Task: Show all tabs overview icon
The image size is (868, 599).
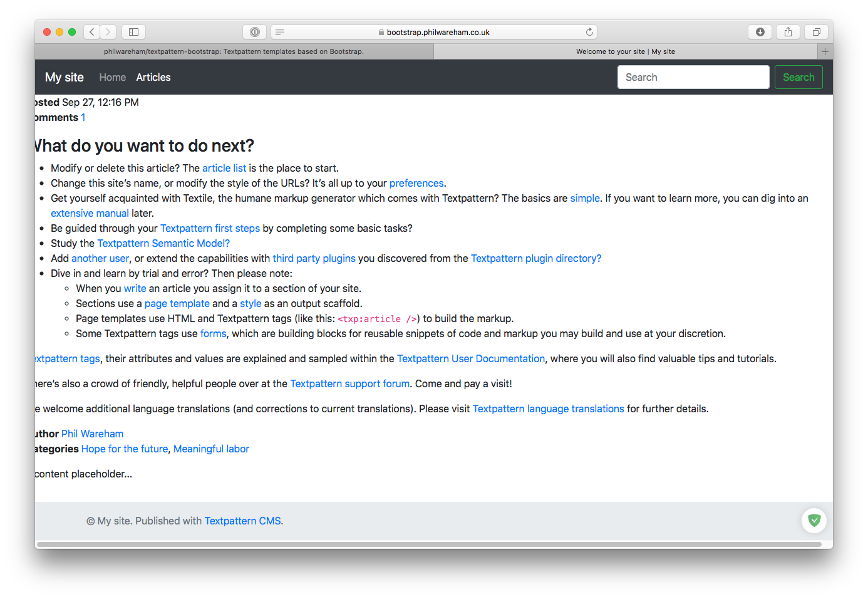Action: [x=816, y=32]
